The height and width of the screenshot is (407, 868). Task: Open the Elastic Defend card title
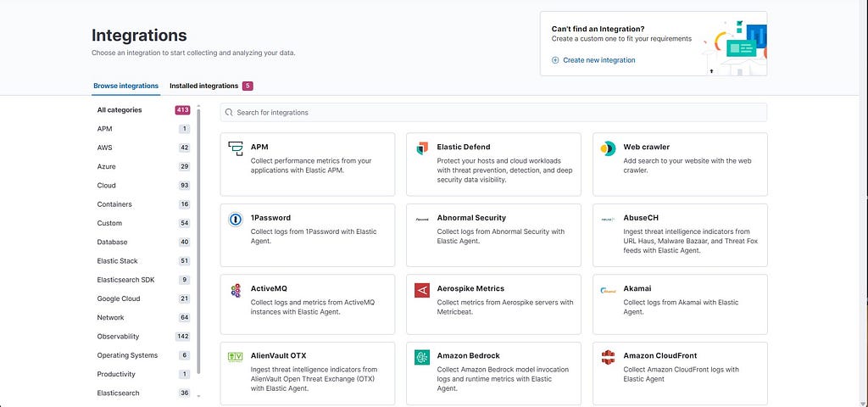464,147
